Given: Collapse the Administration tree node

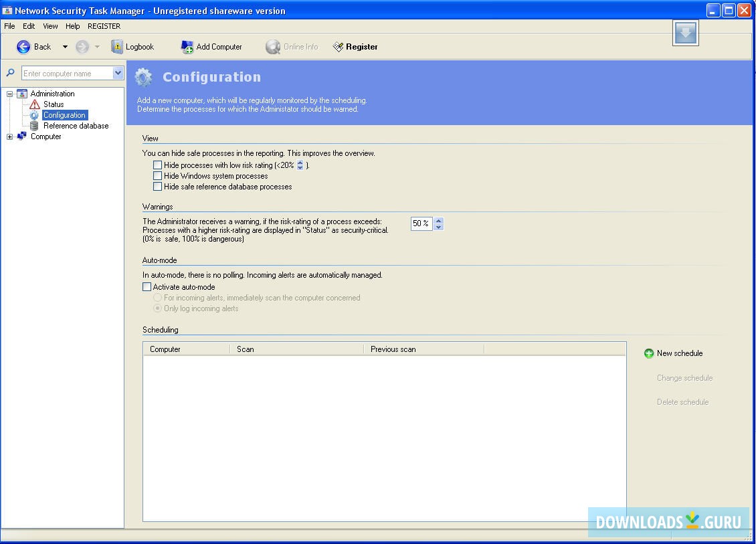Looking at the screenshot, I should [9, 94].
